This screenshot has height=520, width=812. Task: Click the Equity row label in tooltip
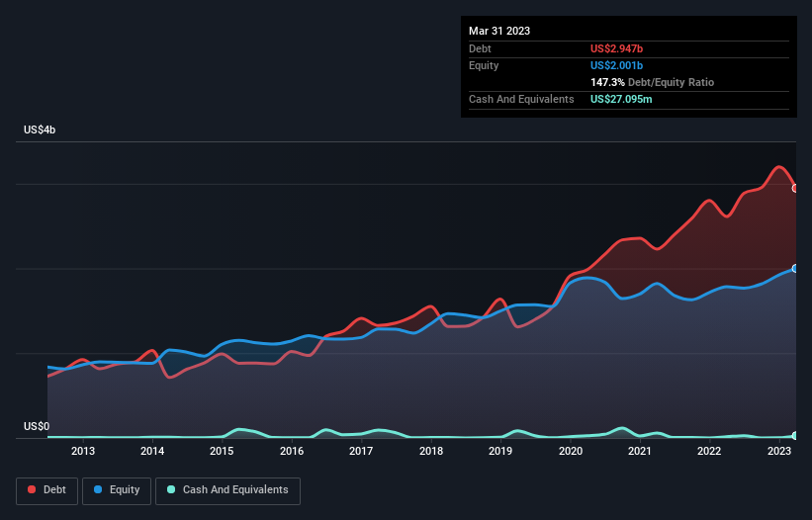point(484,65)
